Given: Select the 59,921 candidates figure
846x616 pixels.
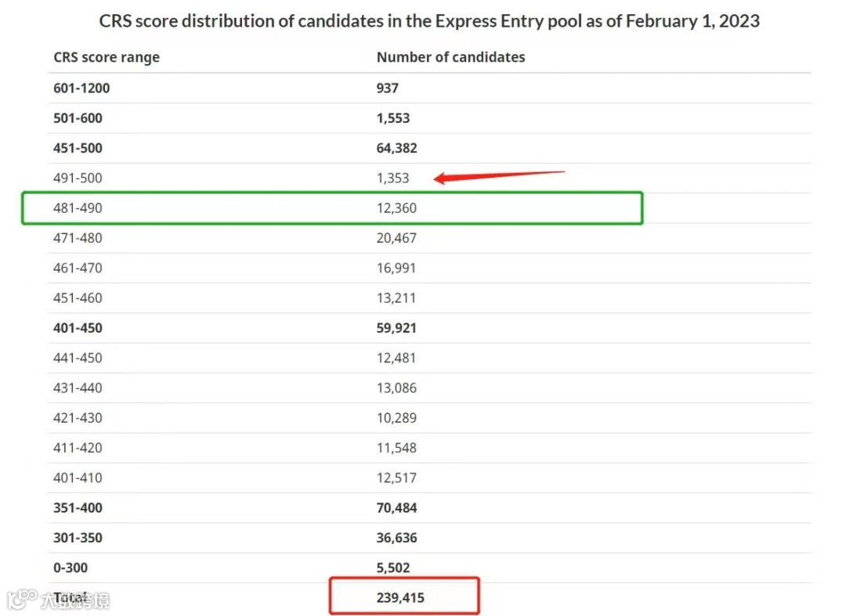Looking at the screenshot, I should click(x=397, y=328).
